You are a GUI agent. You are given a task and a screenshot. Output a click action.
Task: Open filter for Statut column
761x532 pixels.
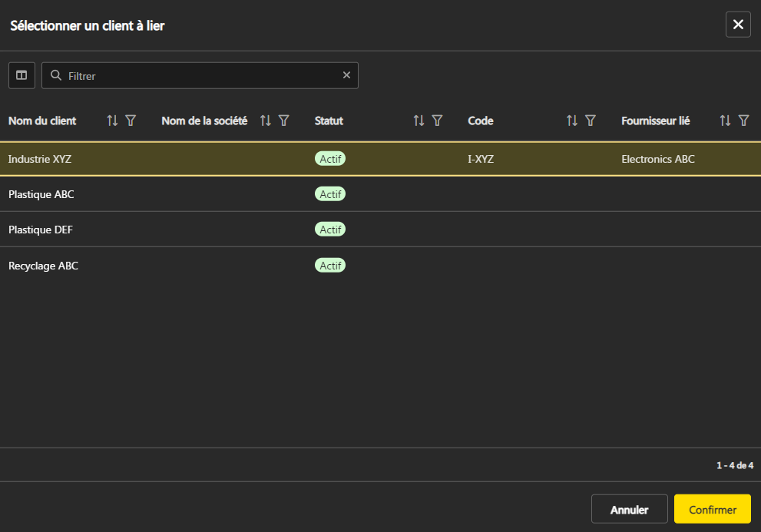point(437,121)
